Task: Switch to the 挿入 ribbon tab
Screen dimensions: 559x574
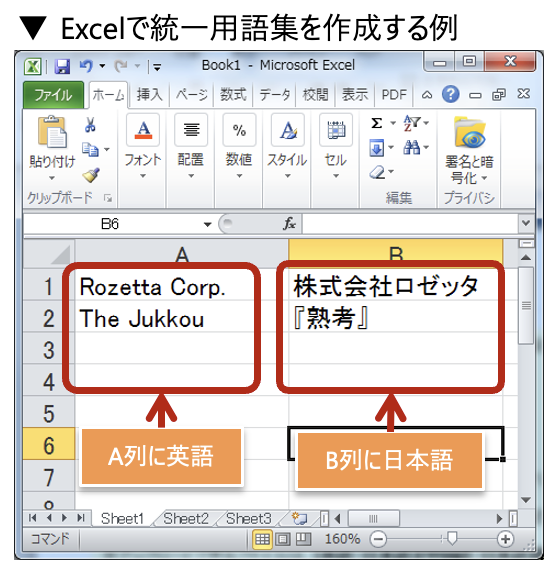Action: tap(149, 95)
